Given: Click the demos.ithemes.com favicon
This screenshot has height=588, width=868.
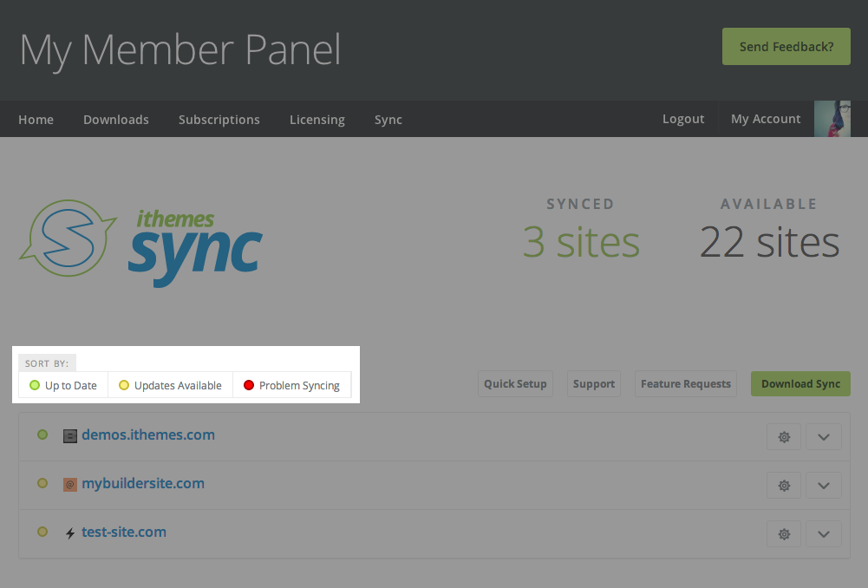Looking at the screenshot, I should [69, 436].
